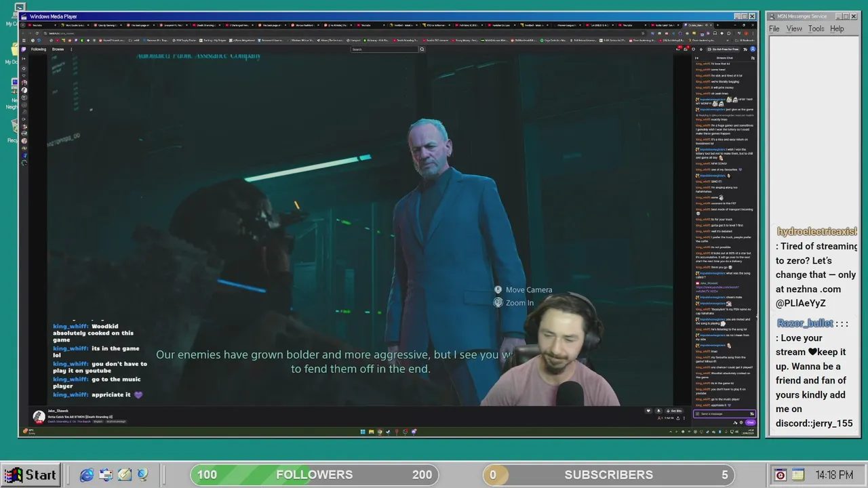Viewport: 868px width, 488px height.
Task: Click the Get Bits button under the stream
Action: click(x=674, y=411)
